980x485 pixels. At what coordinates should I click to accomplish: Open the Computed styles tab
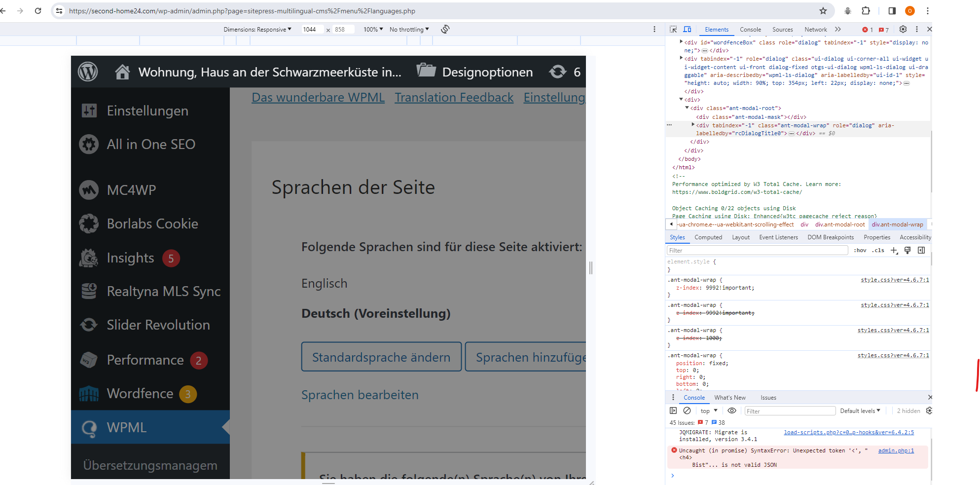tap(708, 237)
